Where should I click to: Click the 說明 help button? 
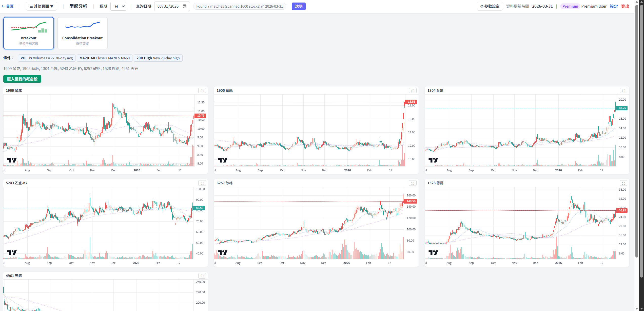(299, 6)
